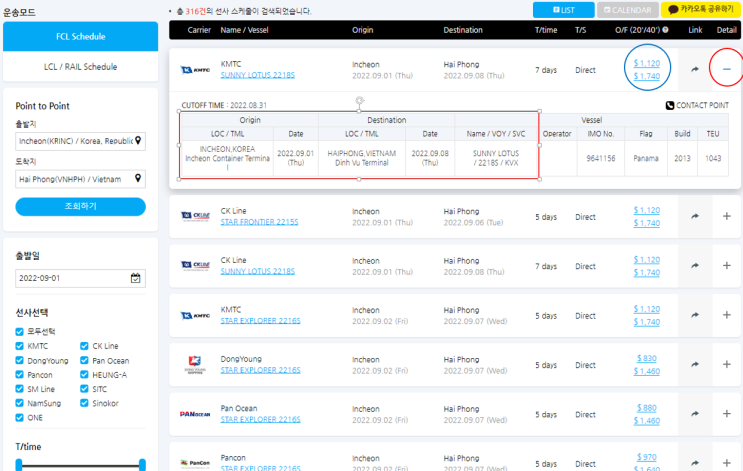Open CONTACT POINT link
Image resolution: width=743 pixels, height=471 pixels.
[697, 105]
